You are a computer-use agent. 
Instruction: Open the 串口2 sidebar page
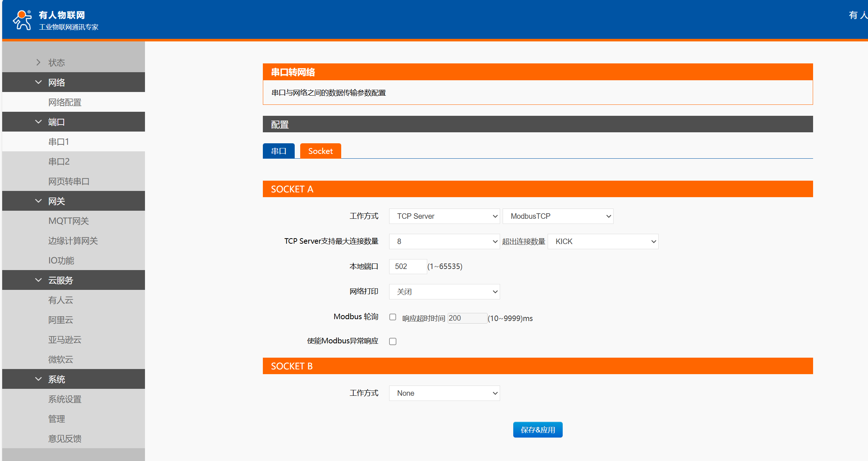click(x=59, y=162)
